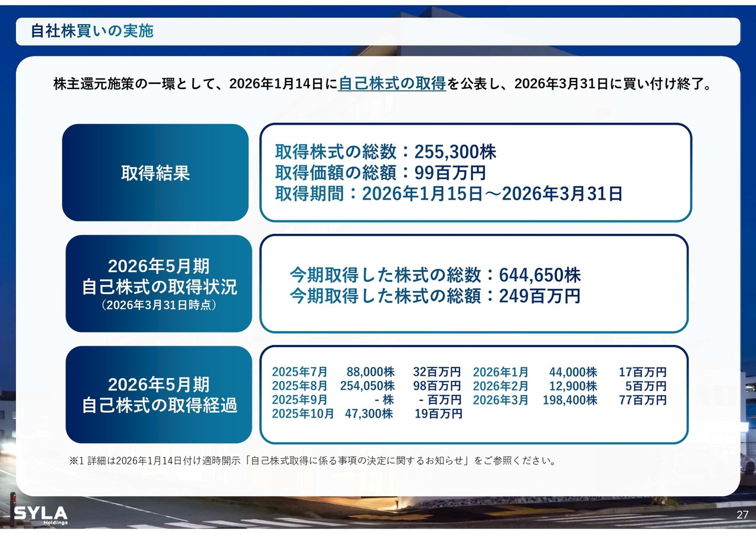The width and height of the screenshot is (756, 534).
Task: Click the slide title 自社株買いの実施
Action: 92,31
